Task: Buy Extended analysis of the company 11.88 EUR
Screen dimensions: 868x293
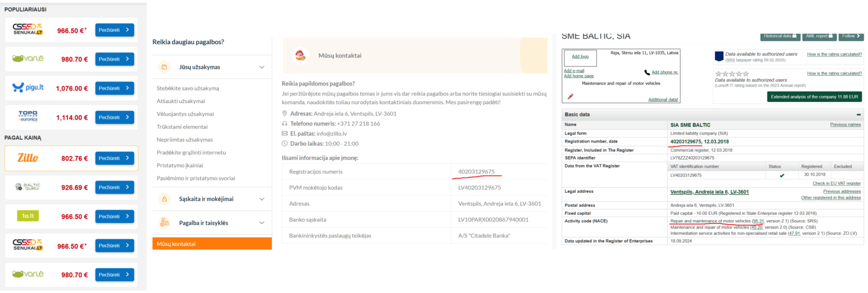Action: [x=814, y=97]
